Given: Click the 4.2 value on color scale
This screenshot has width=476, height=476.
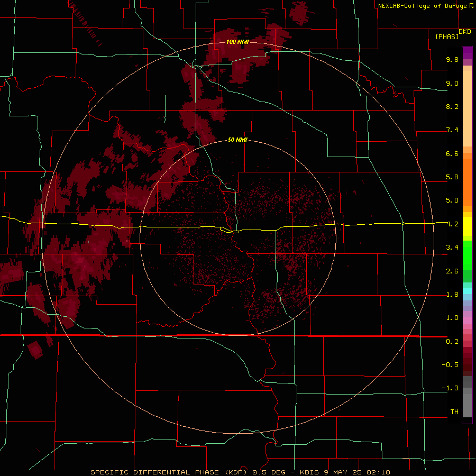Looking at the screenshot, I should 452,224.
